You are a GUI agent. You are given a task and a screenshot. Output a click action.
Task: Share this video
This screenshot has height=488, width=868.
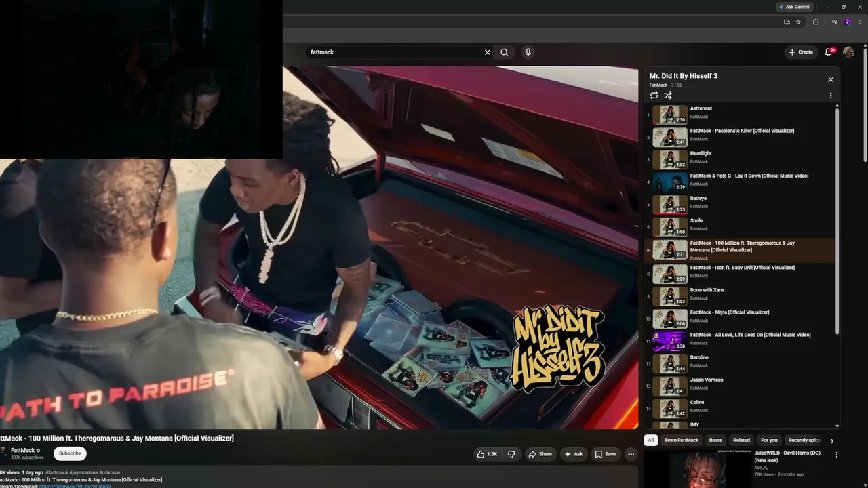tap(540, 454)
